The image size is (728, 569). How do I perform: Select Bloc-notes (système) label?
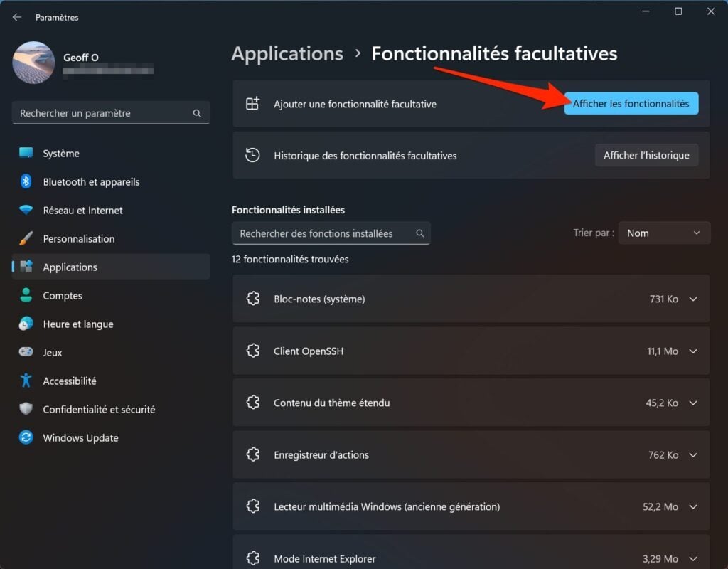319,299
